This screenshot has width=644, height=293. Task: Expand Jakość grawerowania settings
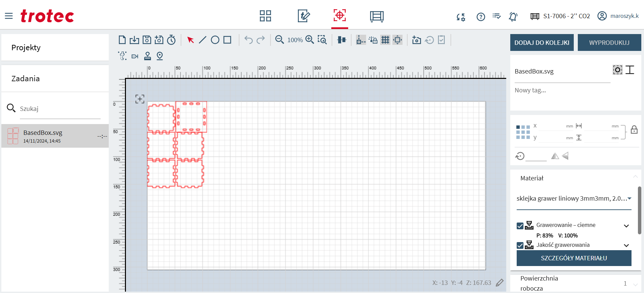pos(626,245)
